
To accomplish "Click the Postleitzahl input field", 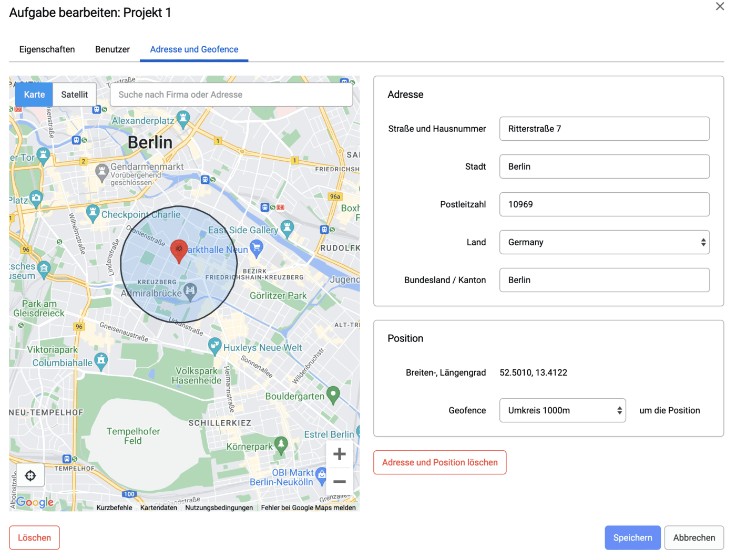I will (x=604, y=204).
